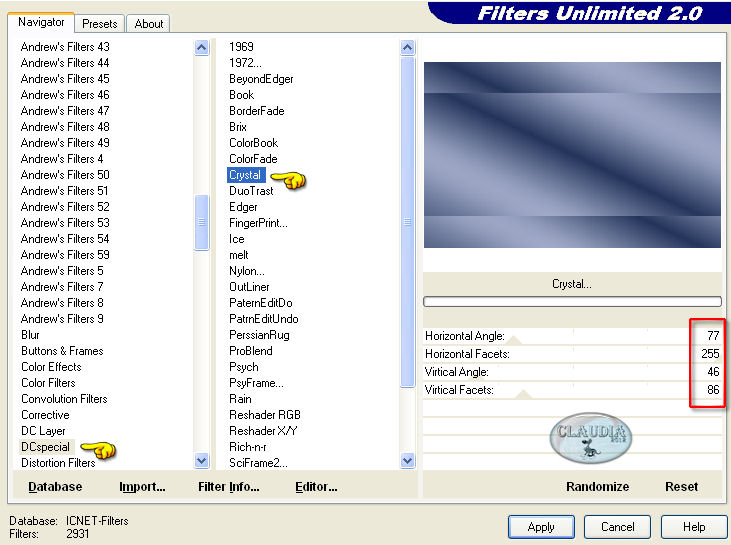Select the Corrective category

tap(45, 415)
